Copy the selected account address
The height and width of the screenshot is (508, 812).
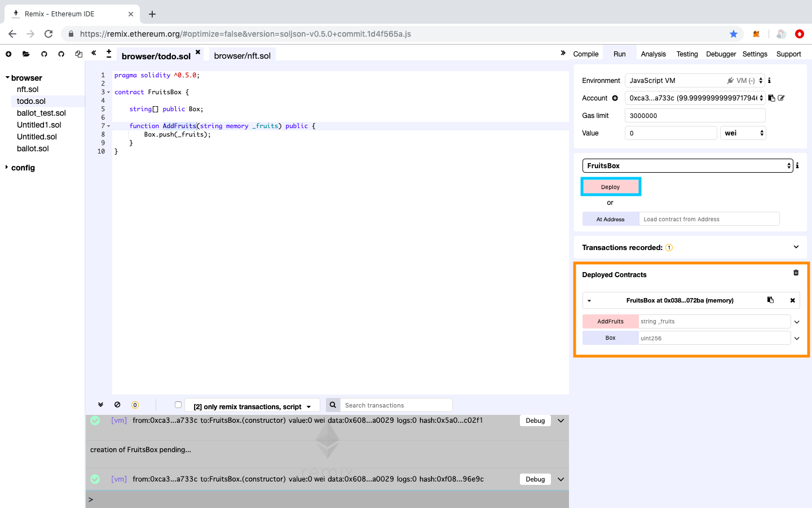pyautogui.click(x=771, y=98)
